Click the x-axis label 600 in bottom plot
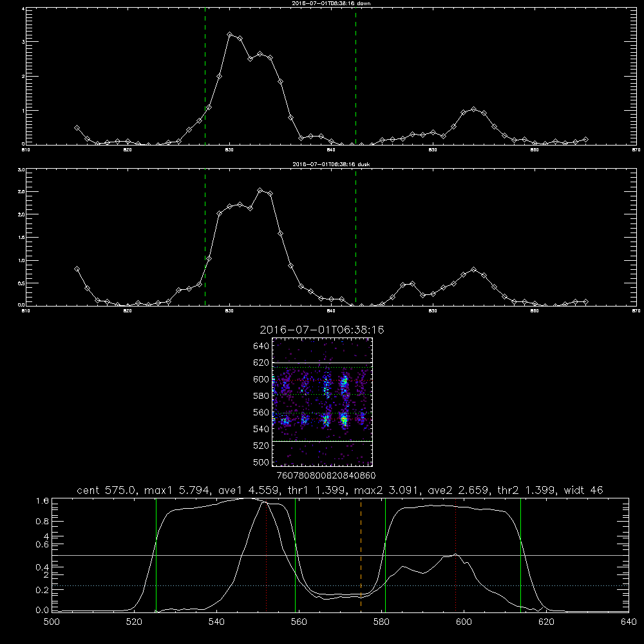This screenshot has width=644, height=644. click(x=464, y=622)
